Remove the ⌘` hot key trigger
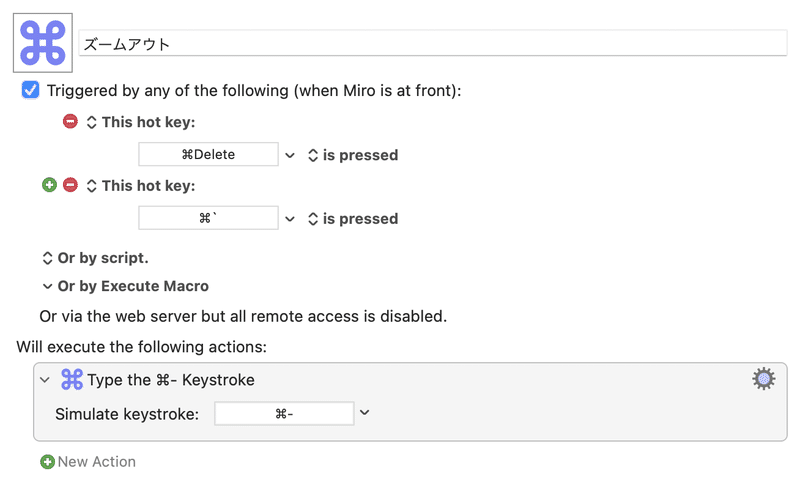This screenshot has width=800, height=482. [x=70, y=185]
